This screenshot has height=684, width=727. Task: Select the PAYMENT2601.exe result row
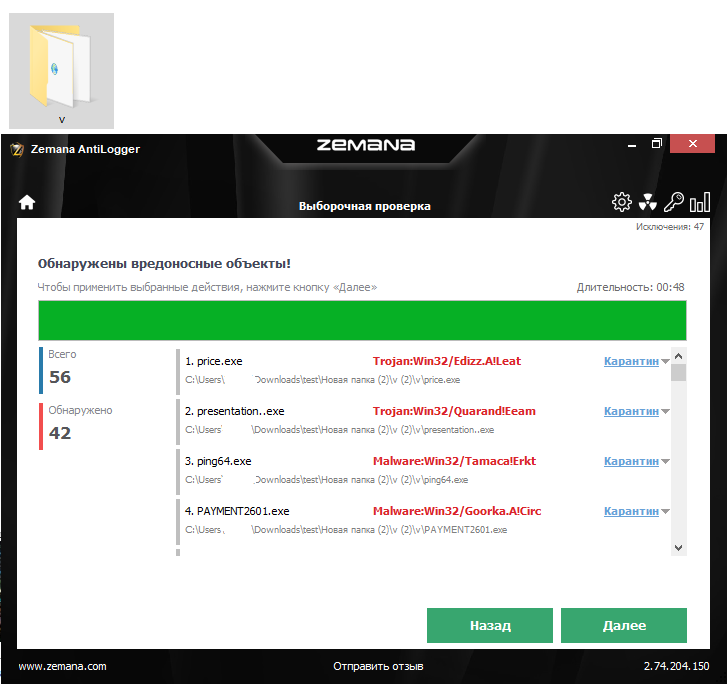[x=423, y=521]
